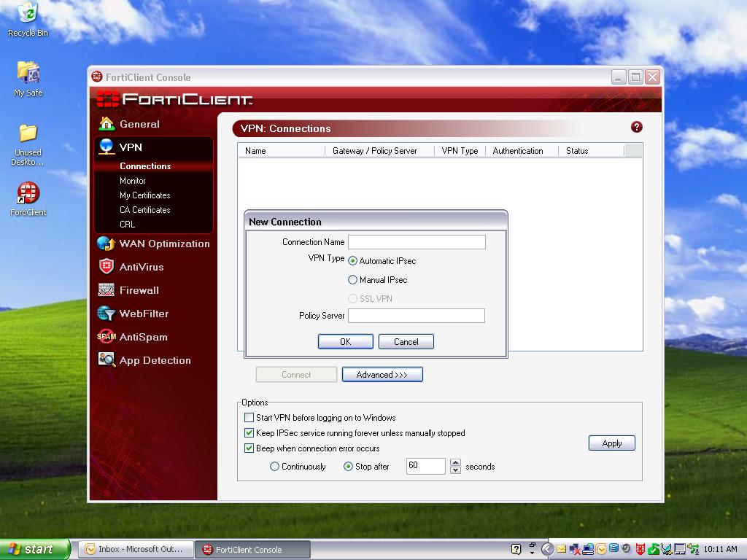Cancel the New Connection dialog
Image resolution: width=747 pixels, height=560 pixels.
click(406, 341)
